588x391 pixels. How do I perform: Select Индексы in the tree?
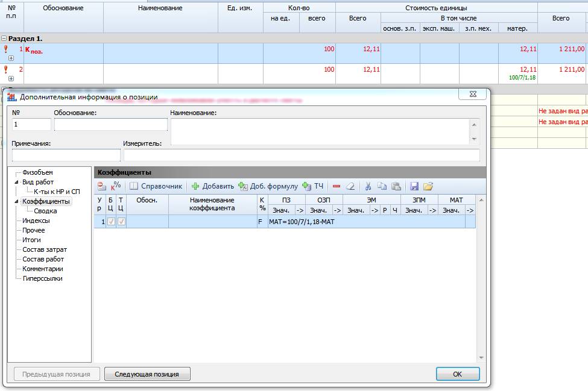tap(36, 221)
